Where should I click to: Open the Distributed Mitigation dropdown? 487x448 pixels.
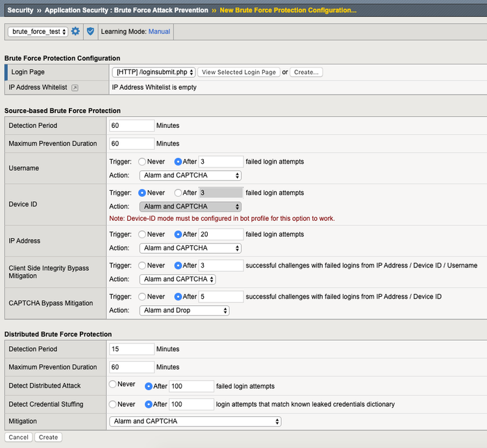tap(195, 421)
